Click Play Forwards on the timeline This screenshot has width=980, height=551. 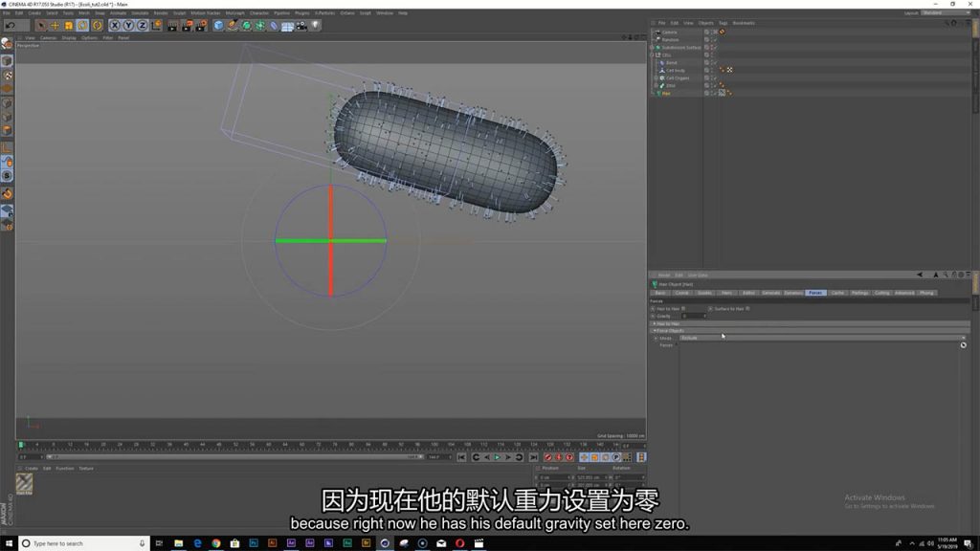point(498,457)
